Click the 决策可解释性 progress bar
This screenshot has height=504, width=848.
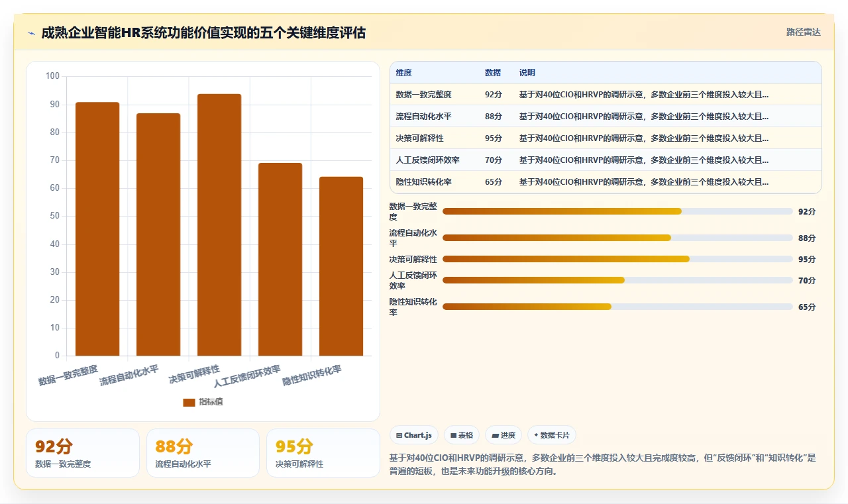(617, 259)
